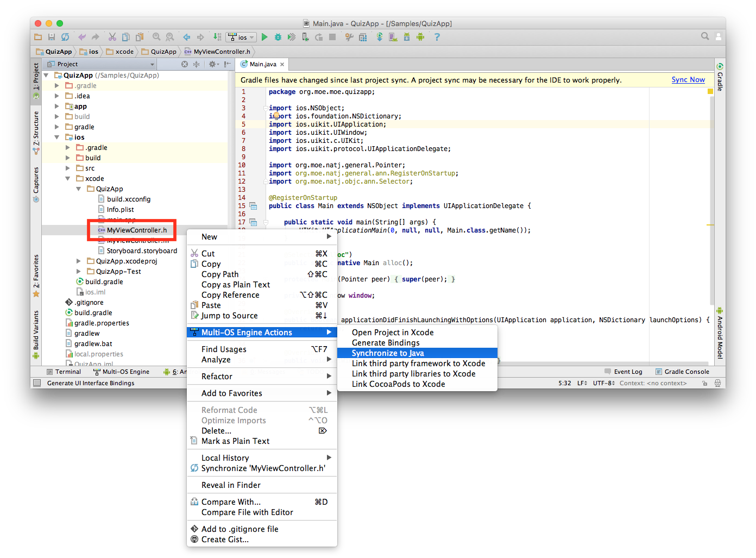Viewport: 756px width, 558px height.
Task: Open the Gradle side panel tab
Action: 720,77
